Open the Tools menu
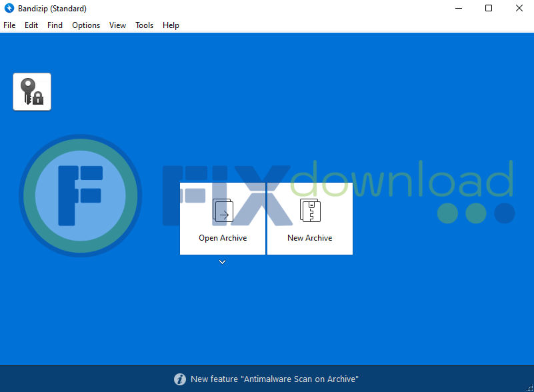This screenshot has height=392, width=534. (x=144, y=25)
